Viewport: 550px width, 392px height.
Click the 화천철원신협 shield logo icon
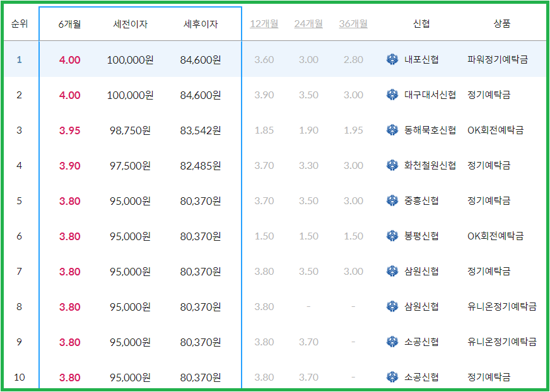tap(392, 165)
